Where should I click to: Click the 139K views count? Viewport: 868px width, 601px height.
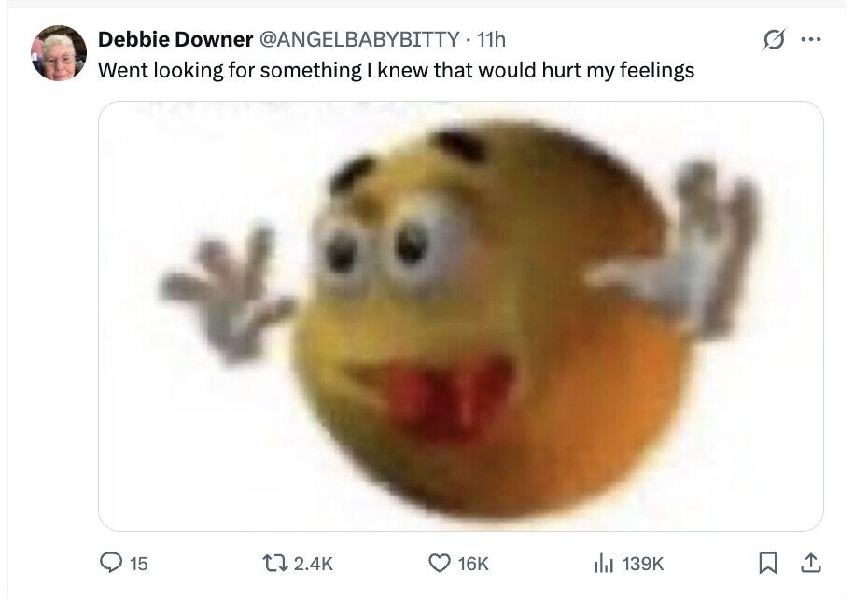pyautogui.click(x=643, y=564)
